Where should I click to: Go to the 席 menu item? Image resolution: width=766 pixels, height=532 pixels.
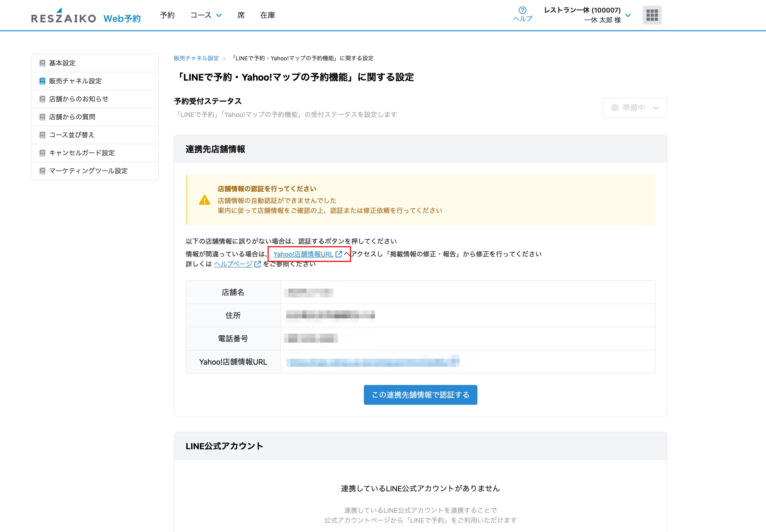pyautogui.click(x=241, y=15)
